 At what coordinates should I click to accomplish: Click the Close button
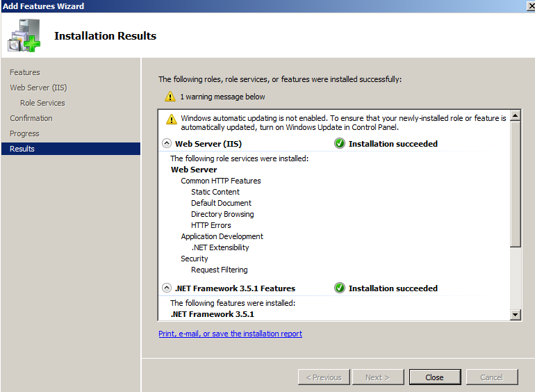point(435,377)
